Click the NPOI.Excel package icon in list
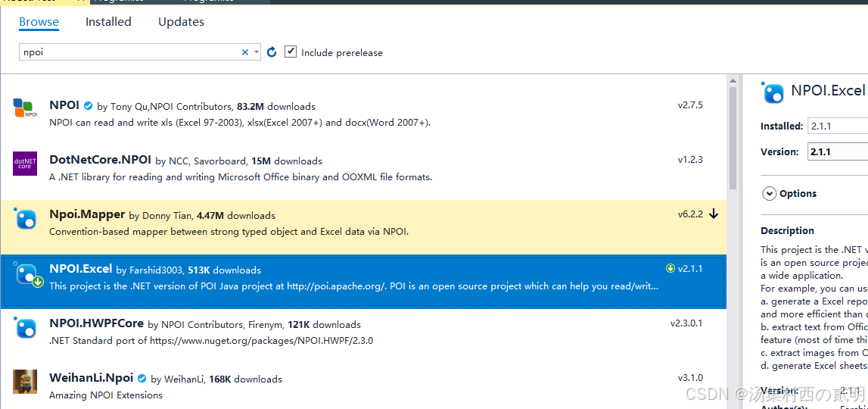Viewport: 868px width, 409px height. click(27, 273)
